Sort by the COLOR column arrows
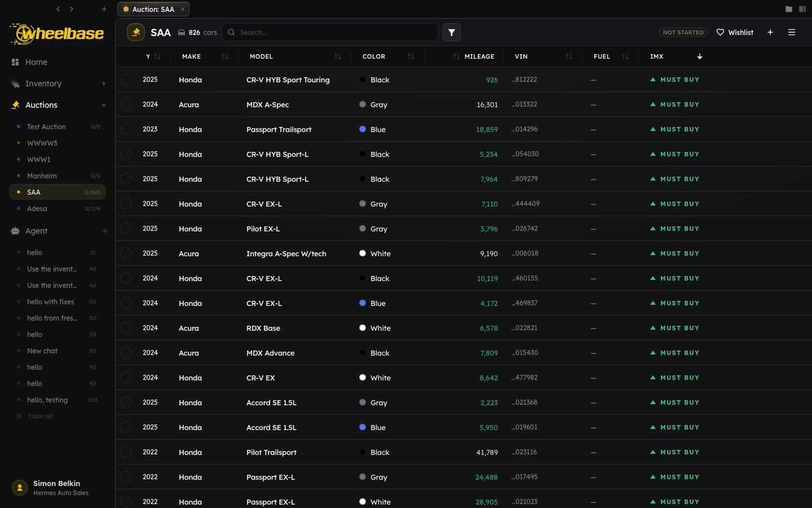812x508 pixels. coord(411,56)
